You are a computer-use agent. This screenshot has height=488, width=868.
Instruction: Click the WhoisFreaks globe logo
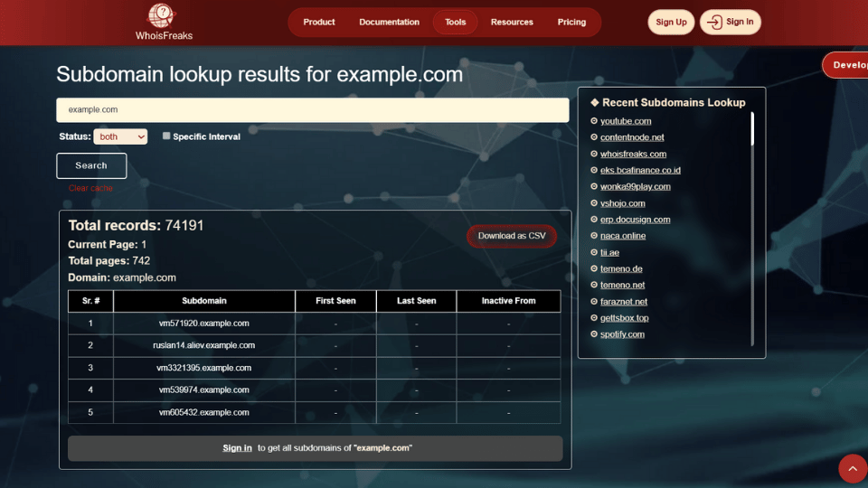tap(160, 15)
